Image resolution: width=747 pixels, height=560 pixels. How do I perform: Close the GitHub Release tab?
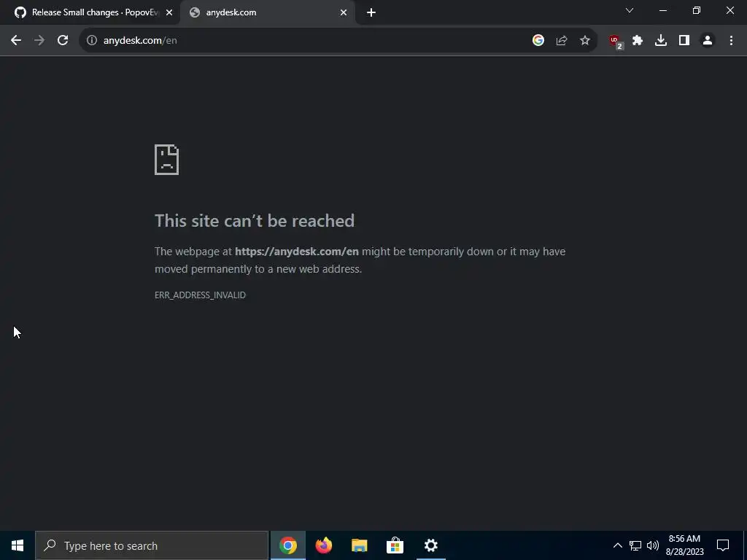(x=169, y=12)
